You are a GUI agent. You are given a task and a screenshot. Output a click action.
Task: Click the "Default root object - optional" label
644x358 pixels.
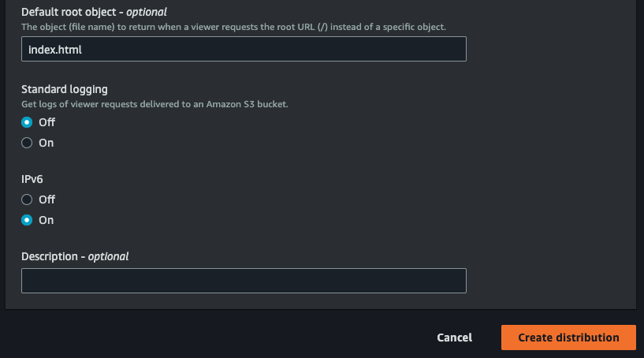pyautogui.click(x=94, y=13)
